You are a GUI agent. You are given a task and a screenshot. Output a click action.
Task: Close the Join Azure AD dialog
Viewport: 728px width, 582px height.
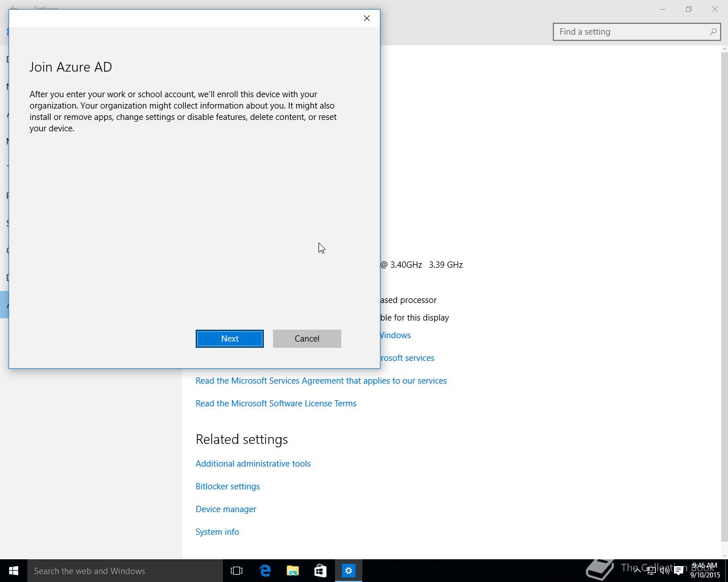(367, 18)
